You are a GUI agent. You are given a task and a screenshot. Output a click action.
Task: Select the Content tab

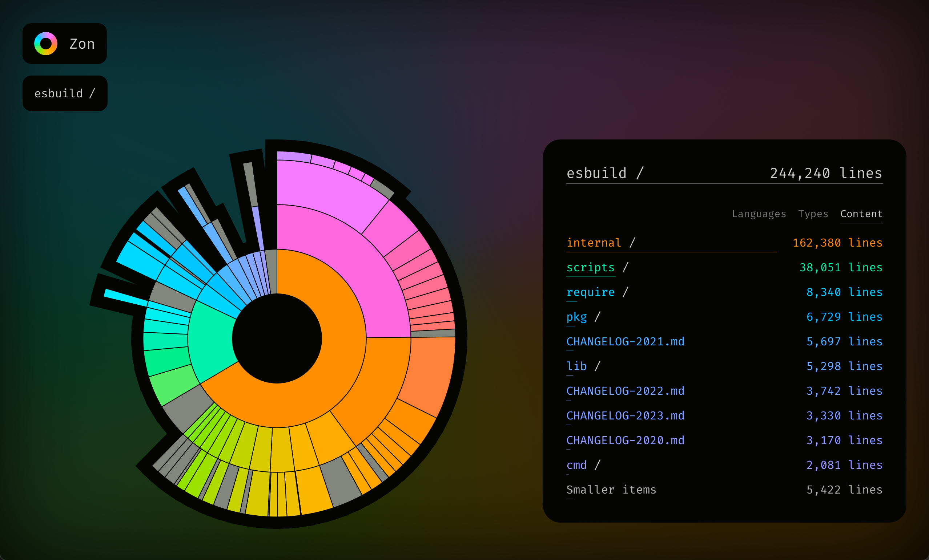(861, 214)
